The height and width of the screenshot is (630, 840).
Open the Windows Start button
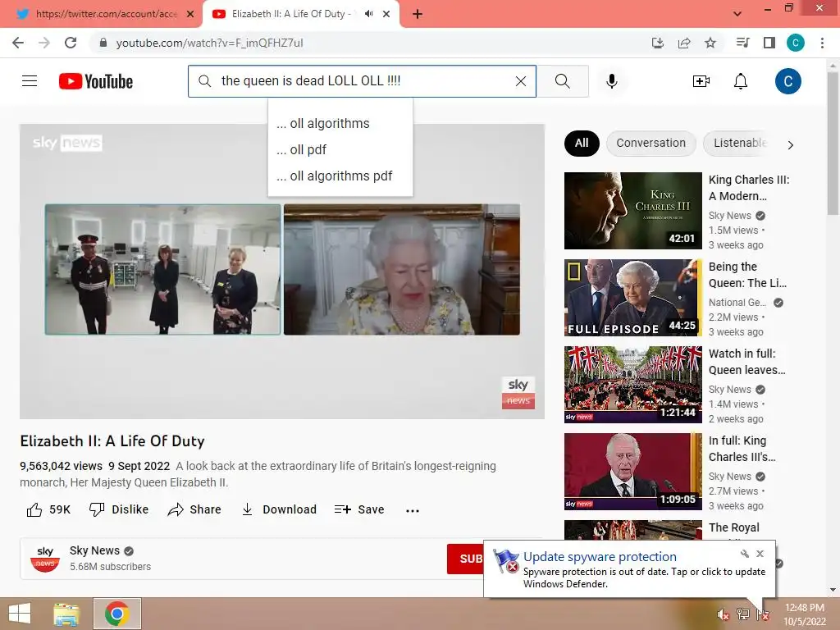coord(20,614)
